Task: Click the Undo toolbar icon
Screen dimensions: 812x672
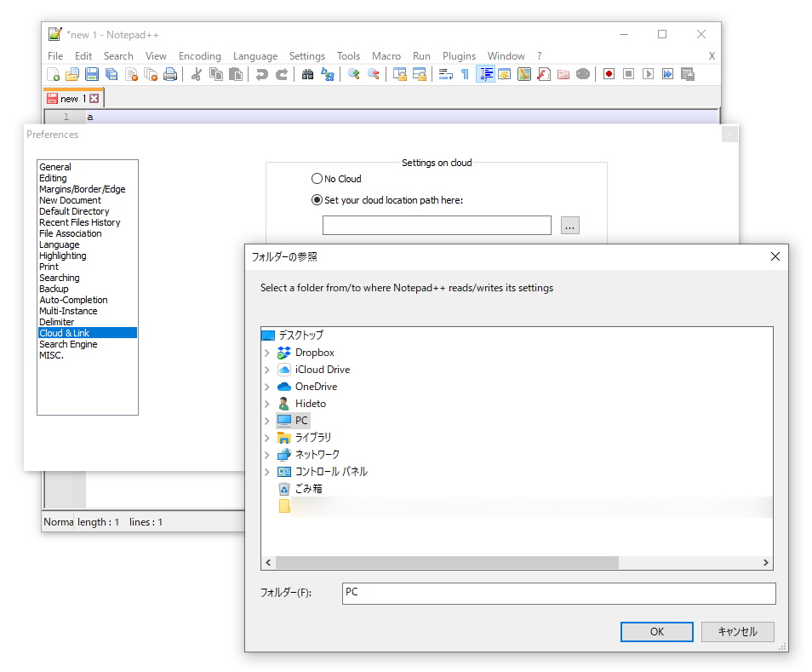Action: [261, 75]
